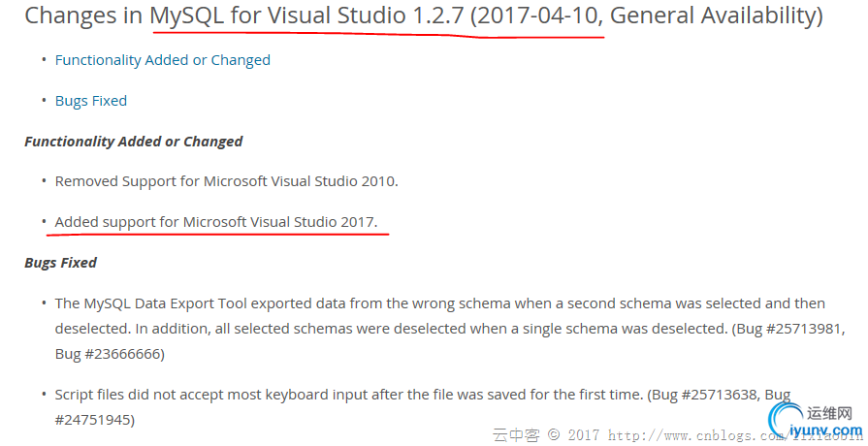Click the italic Functionality Added or Changed subheading
Screen dimensions: 868x446
133,142
